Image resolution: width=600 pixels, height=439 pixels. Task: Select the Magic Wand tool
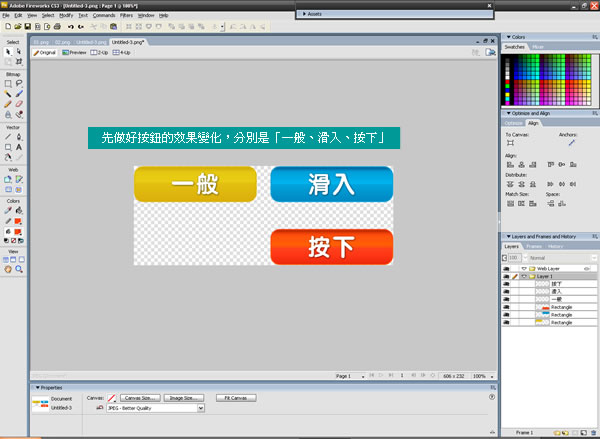tap(8, 94)
